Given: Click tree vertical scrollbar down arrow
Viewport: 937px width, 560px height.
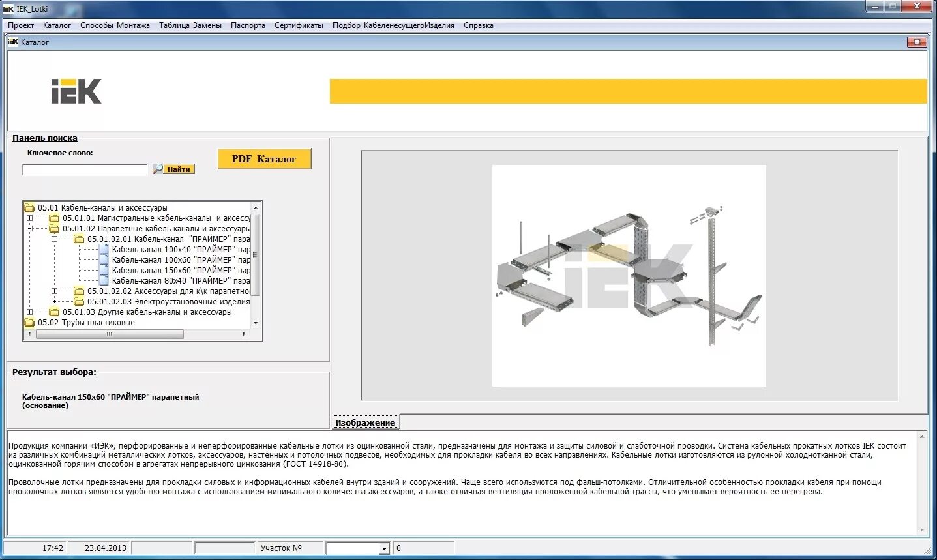Looking at the screenshot, I should (x=256, y=323).
